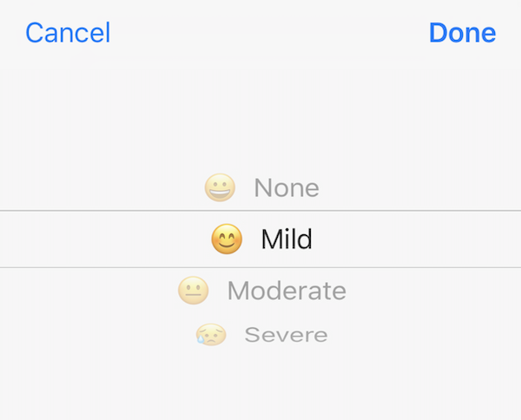This screenshot has height=420, width=521.
Task: Click the blank row area left of Moderate emoji
Action: [88, 291]
